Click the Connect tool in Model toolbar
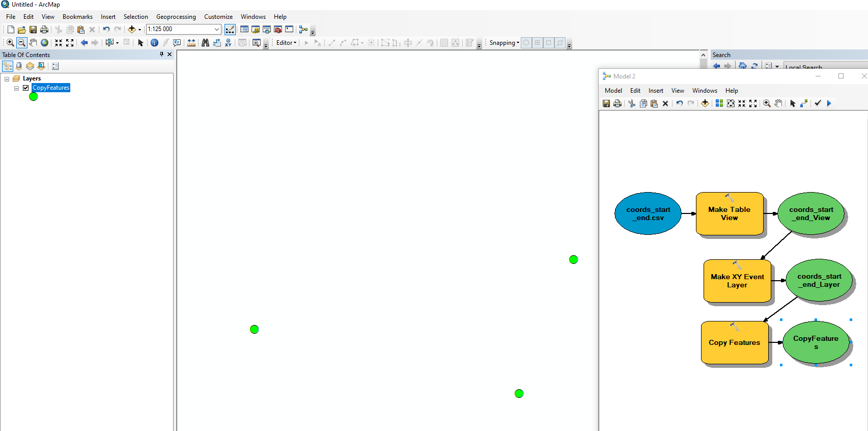Viewport: 868px width, 431px height. point(804,103)
